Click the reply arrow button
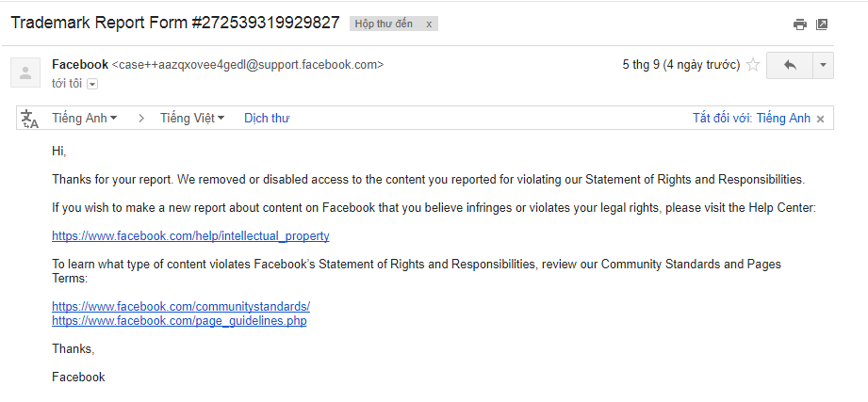Viewport: 868px width, 402px height. click(790, 65)
